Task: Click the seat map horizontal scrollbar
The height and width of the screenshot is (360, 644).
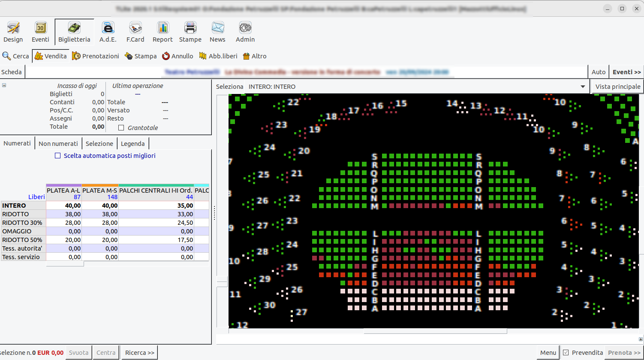Action: (x=435, y=331)
